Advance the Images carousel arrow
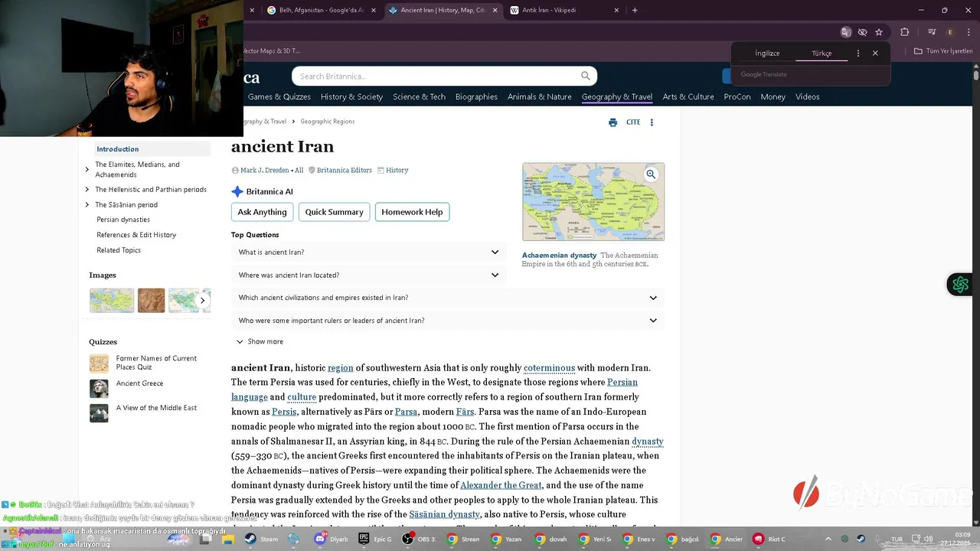 click(x=203, y=301)
